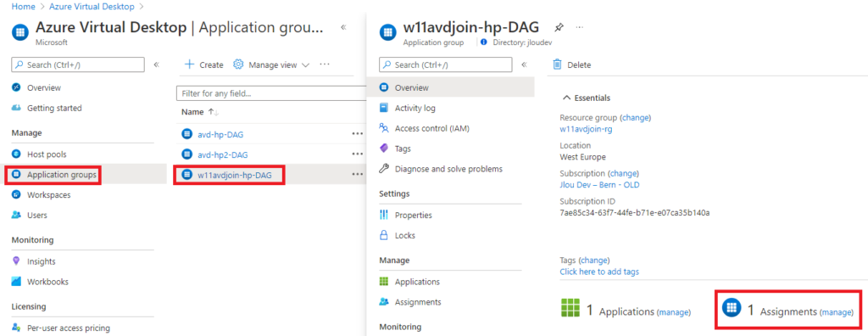Screen dimensions: 868x336
Task: Click the Getting started cloud icon
Action: [x=16, y=108]
